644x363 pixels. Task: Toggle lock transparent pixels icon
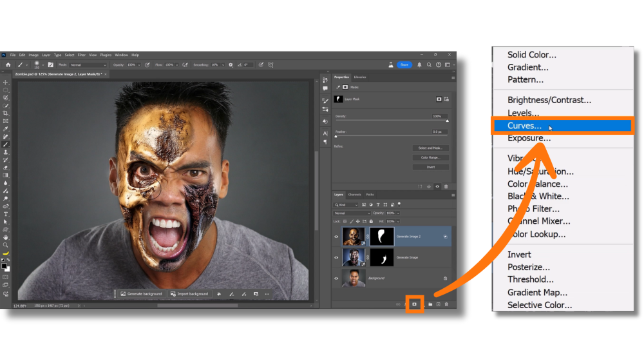click(x=345, y=221)
